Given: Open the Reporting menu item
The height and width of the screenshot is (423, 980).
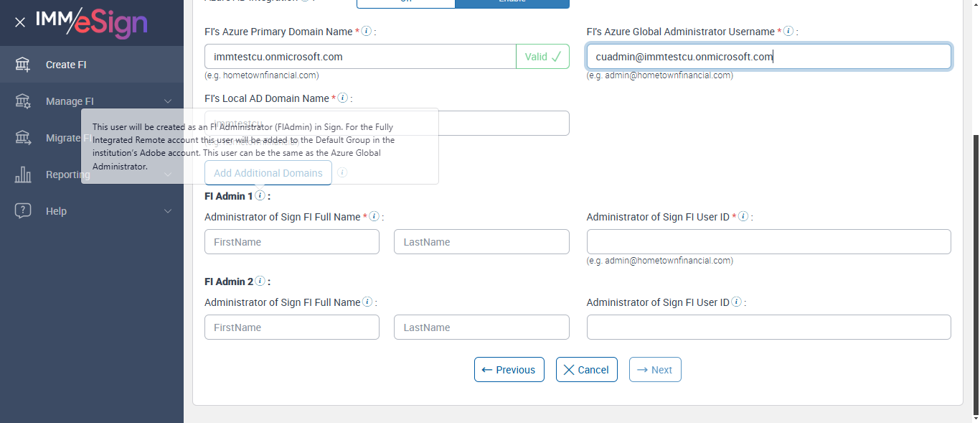Looking at the screenshot, I should 92,175.
